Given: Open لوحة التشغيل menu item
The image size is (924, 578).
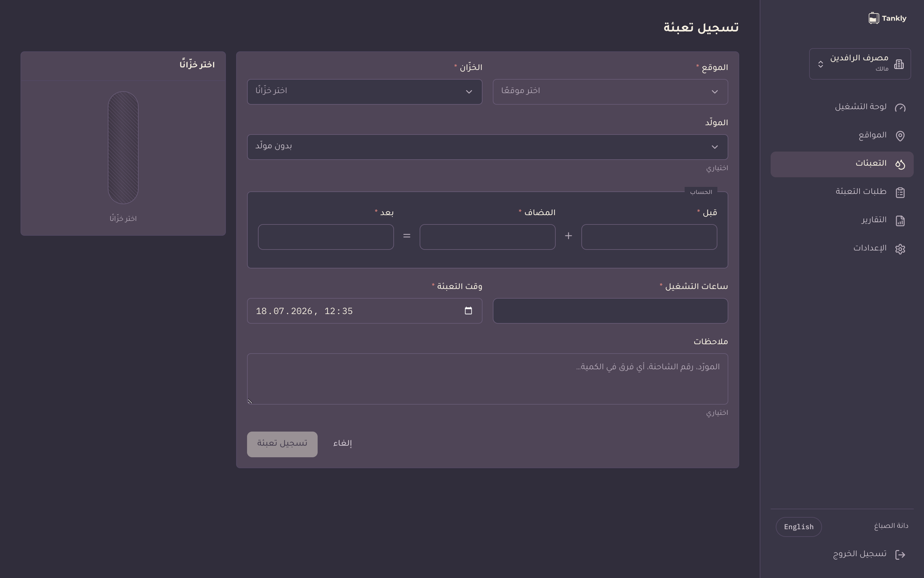Looking at the screenshot, I should click(x=842, y=108).
